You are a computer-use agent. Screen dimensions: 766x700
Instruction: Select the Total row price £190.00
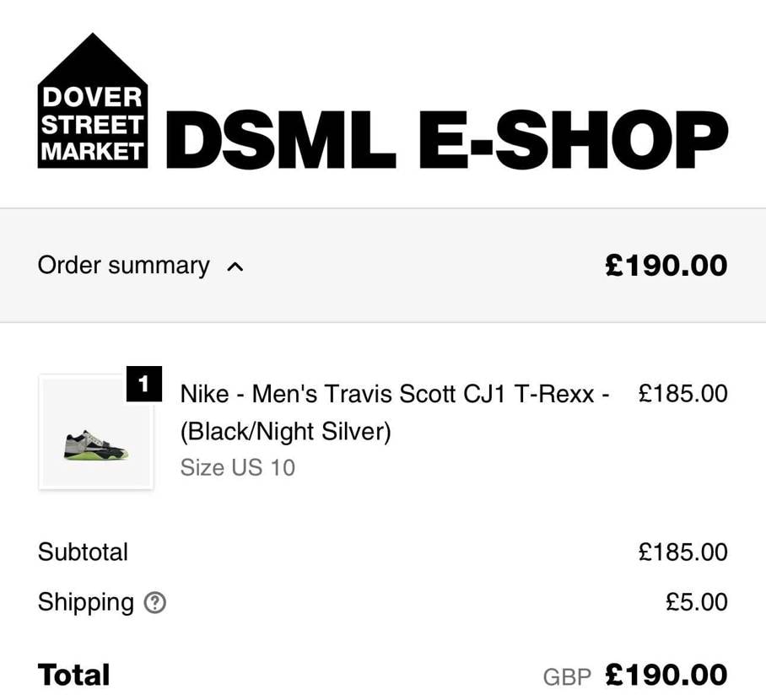(x=665, y=674)
